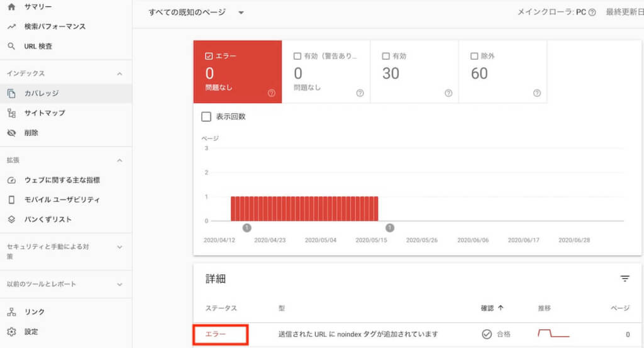Click the speedometer icon beside ウェブに関する主な指標
This screenshot has height=348, width=644.
[x=11, y=180]
